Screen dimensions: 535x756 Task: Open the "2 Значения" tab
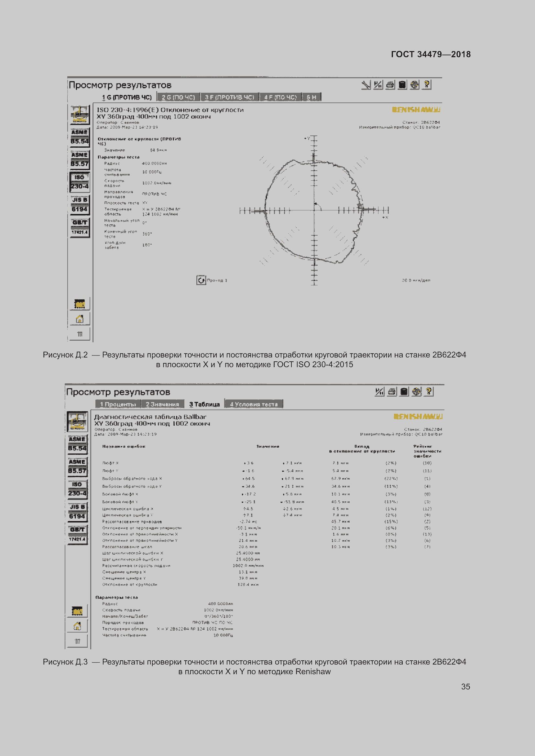[x=162, y=404]
